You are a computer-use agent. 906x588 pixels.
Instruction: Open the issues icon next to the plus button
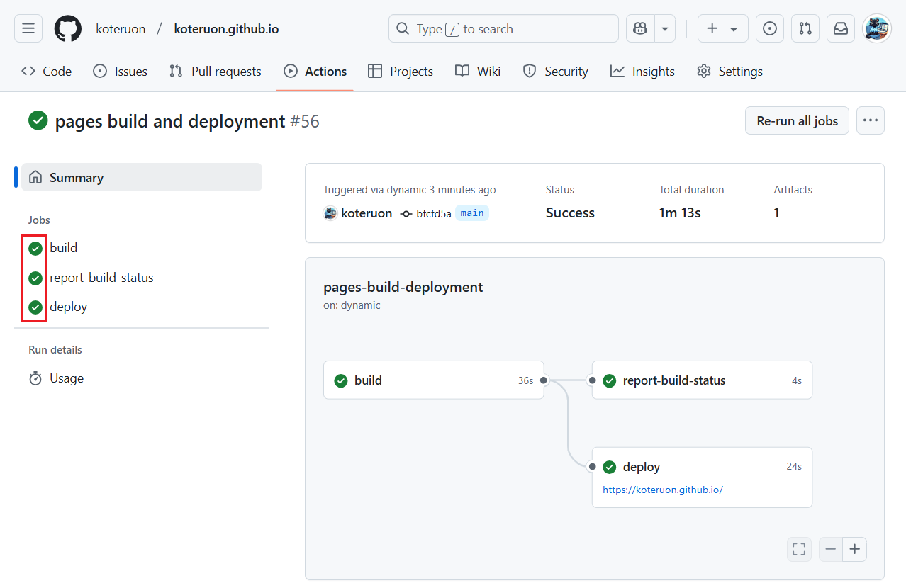769,28
